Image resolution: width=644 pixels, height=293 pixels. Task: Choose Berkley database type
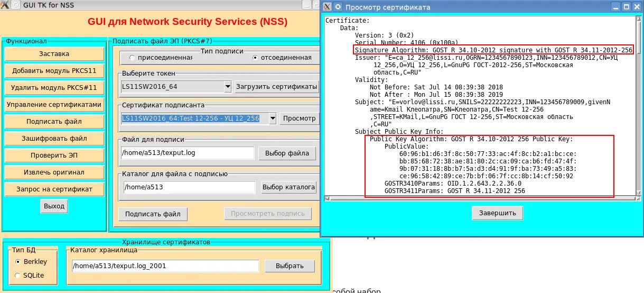coord(32,261)
